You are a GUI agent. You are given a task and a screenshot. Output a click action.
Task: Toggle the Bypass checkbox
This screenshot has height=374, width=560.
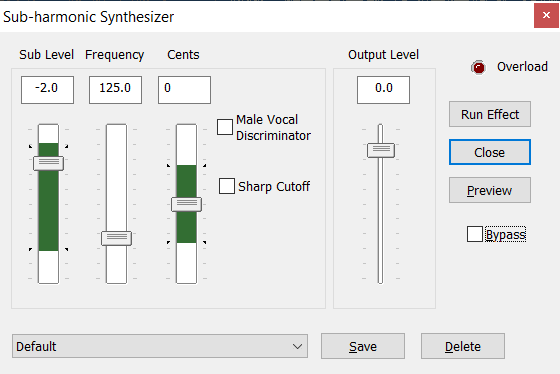[x=475, y=234]
